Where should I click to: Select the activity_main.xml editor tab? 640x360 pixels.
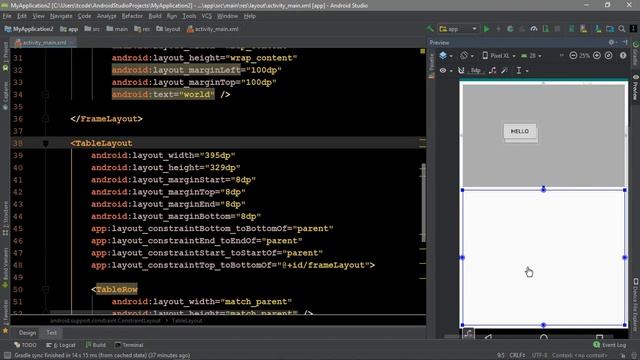point(44,42)
